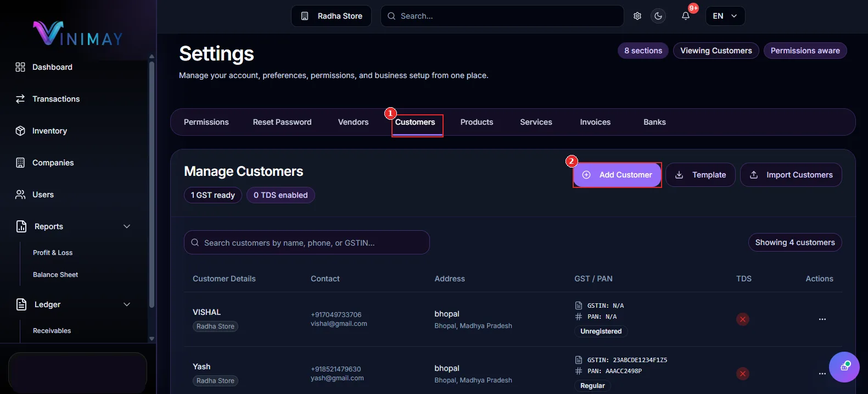
Task: Open the chatbot assistant floating button
Action: tap(844, 367)
